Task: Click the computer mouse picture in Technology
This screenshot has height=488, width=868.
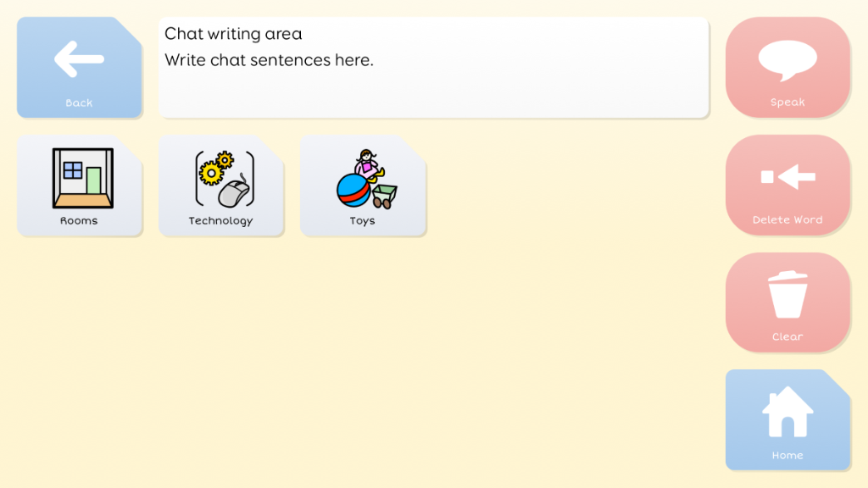Action: click(x=234, y=192)
